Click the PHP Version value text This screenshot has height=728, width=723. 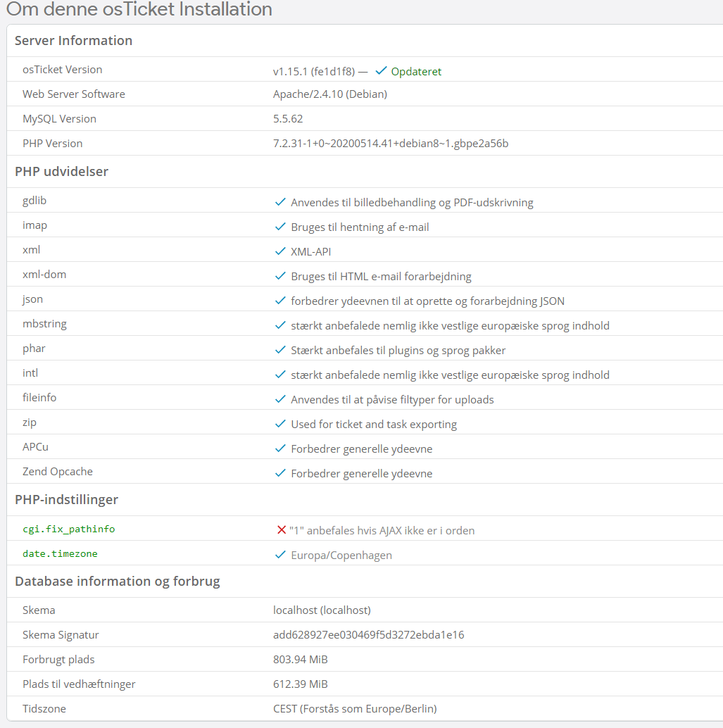coord(391,144)
